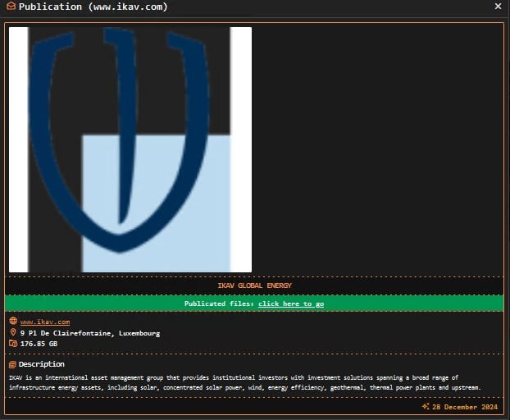Image resolution: width=510 pixels, height=420 pixels.
Task: Click the 'Description' heading label
Action: (41, 364)
